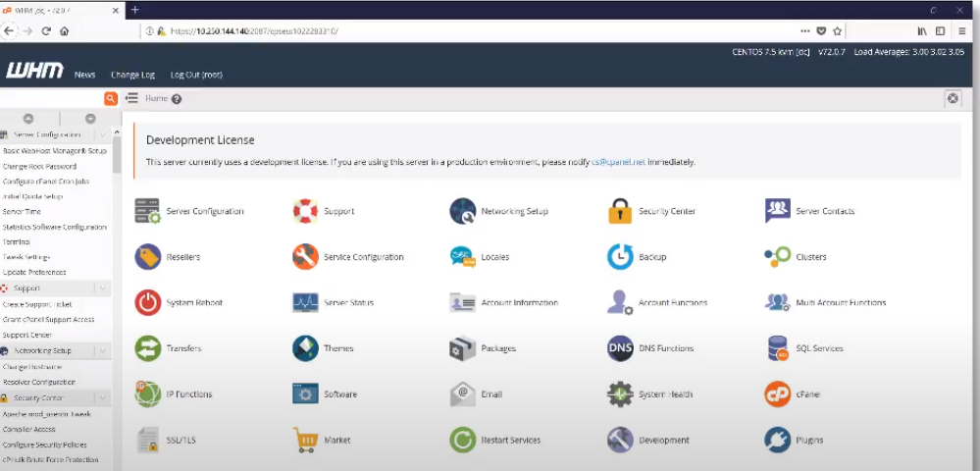This screenshot has width=980, height=471.
Task: Open Create Support Ticket in sidebar
Action: [37, 304]
